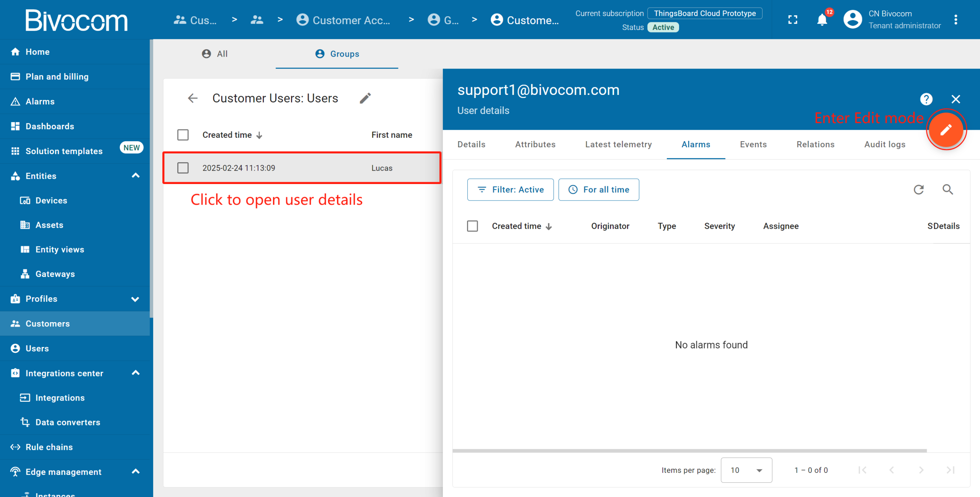Screen dimensions: 980x497
Task: Switch to the Attributes tab
Action: pyautogui.click(x=535, y=145)
